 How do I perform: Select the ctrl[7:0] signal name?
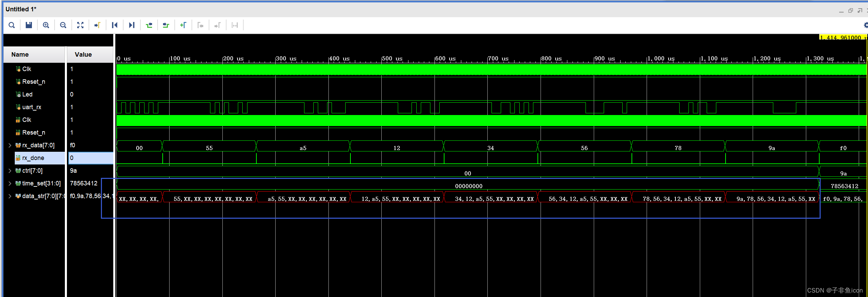pyautogui.click(x=32, y=171)
